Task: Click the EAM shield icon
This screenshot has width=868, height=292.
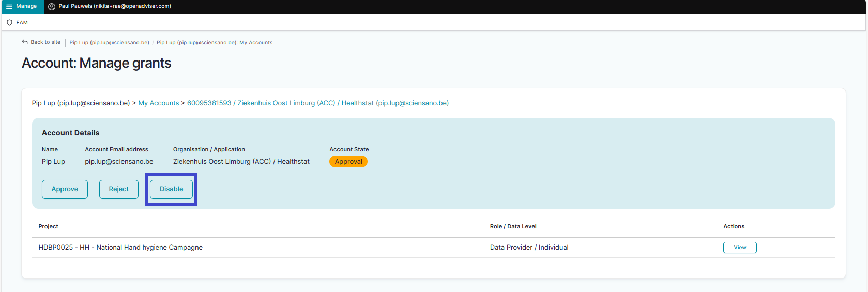Action: (x=9, y=23)
